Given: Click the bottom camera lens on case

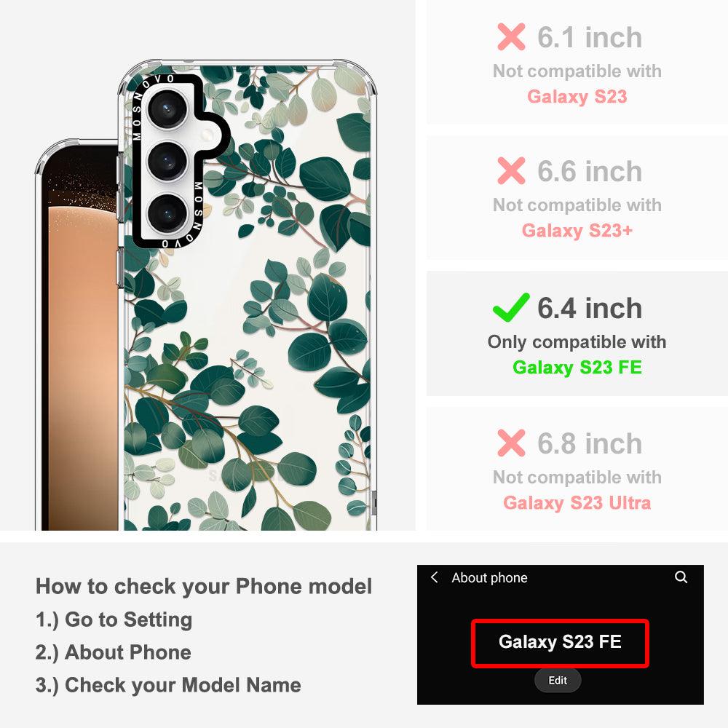Looking at the screenshot, I should tap(167, 213).
